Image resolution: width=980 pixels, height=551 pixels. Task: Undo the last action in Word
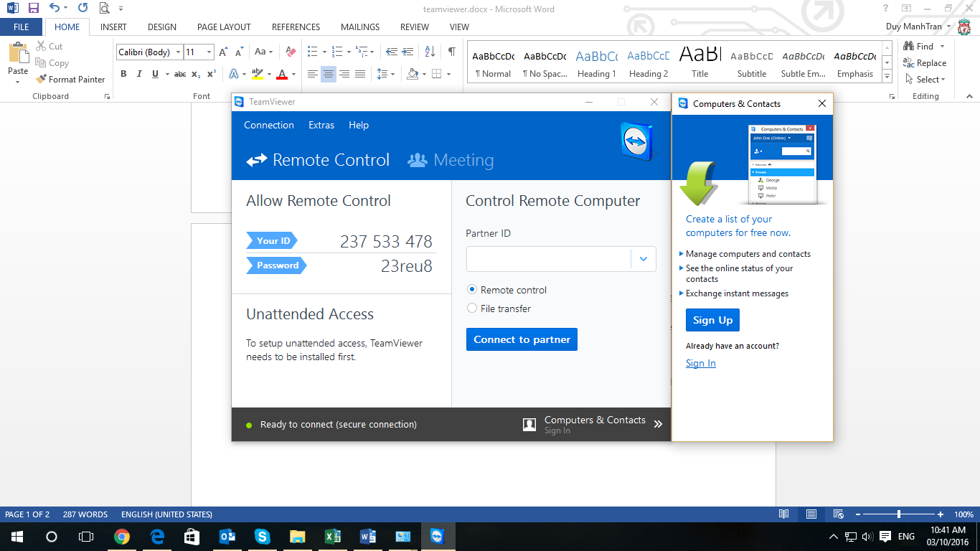[x=55, y=9]
